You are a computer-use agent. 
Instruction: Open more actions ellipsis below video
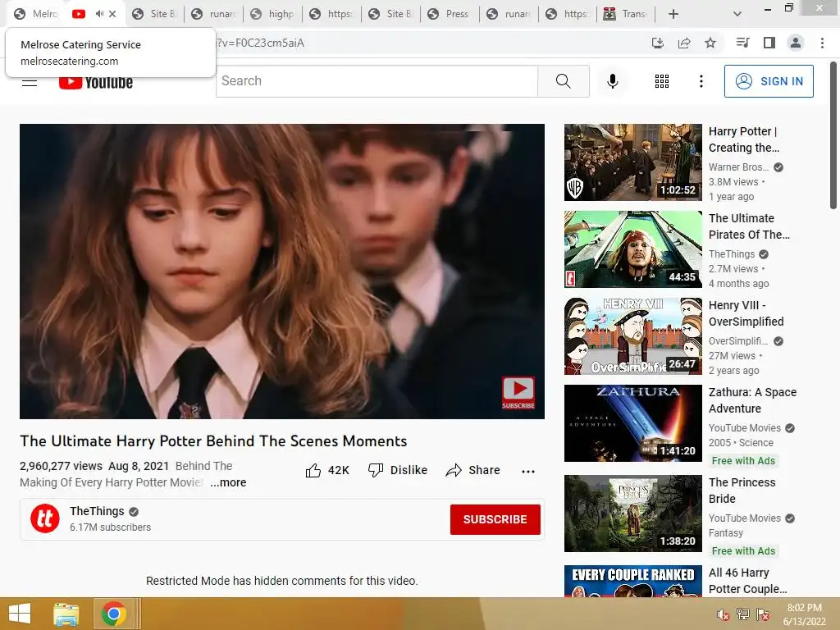point(528,471)
